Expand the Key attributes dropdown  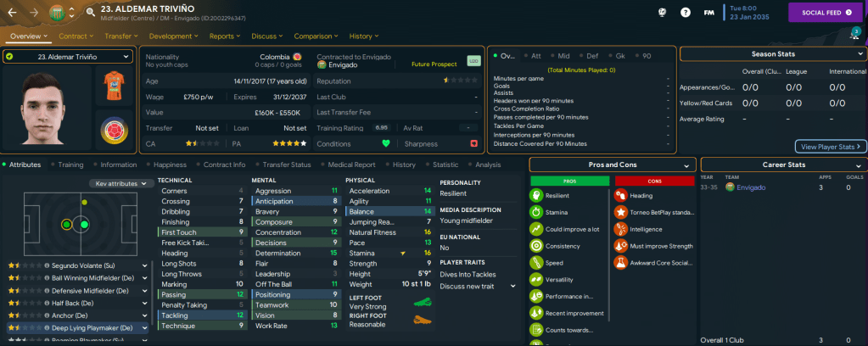point(118,183)
